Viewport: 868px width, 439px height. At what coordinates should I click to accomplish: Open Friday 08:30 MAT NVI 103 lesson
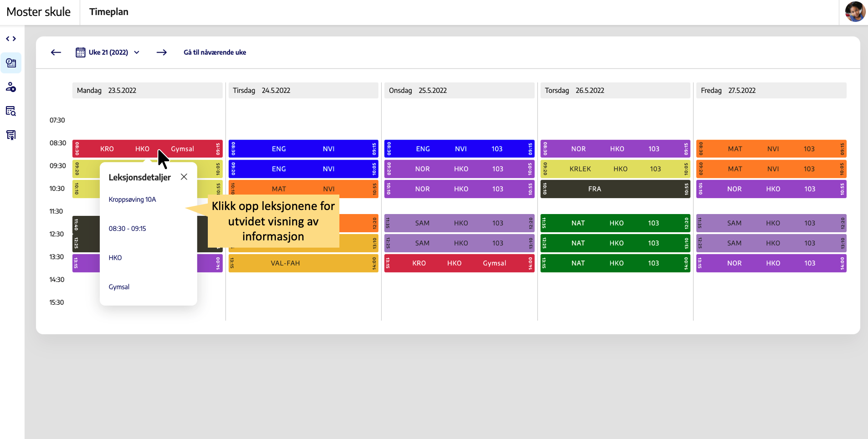pyautogui.click(x=771, y=149)
